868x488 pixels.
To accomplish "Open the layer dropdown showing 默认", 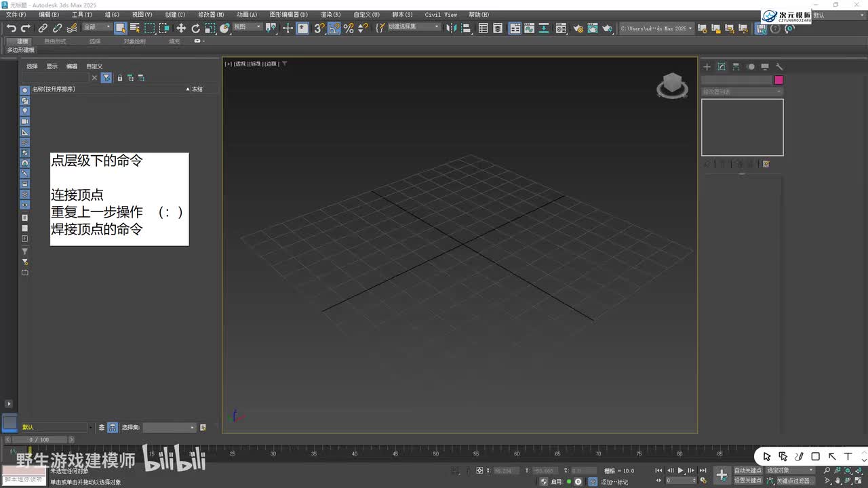I will [x=57, y=427].
